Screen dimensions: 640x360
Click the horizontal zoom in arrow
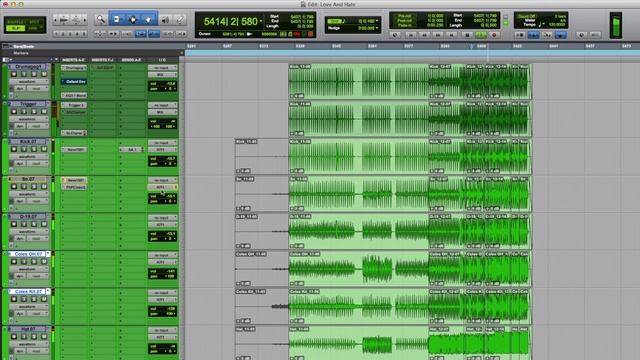click(x=84, y=20)
